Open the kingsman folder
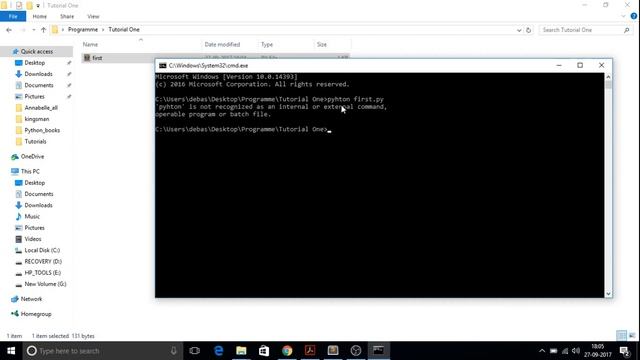This screenshot has width=640, height=360. (37, 119)
